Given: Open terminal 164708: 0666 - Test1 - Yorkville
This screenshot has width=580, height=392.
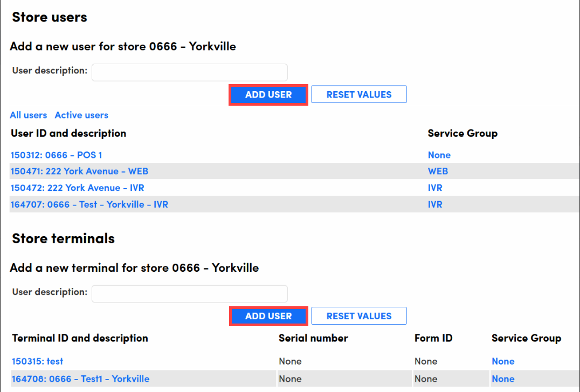Looking at the screenshot, I should (80, 379).
